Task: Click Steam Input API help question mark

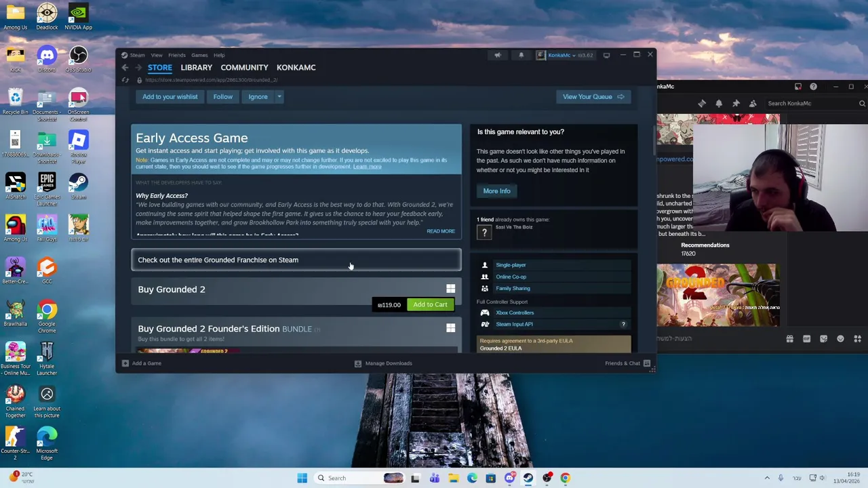Action: pyautogui.click(x=623, y=324)
